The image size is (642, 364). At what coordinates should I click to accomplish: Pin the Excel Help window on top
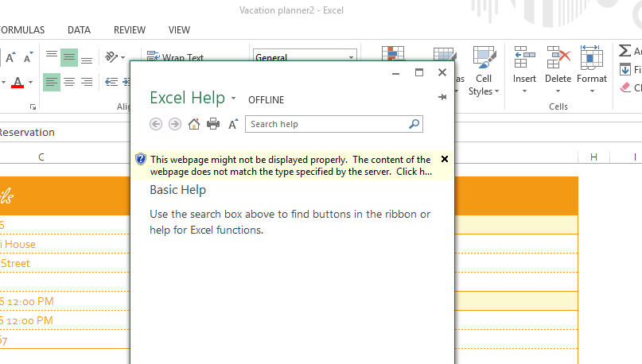442,97
